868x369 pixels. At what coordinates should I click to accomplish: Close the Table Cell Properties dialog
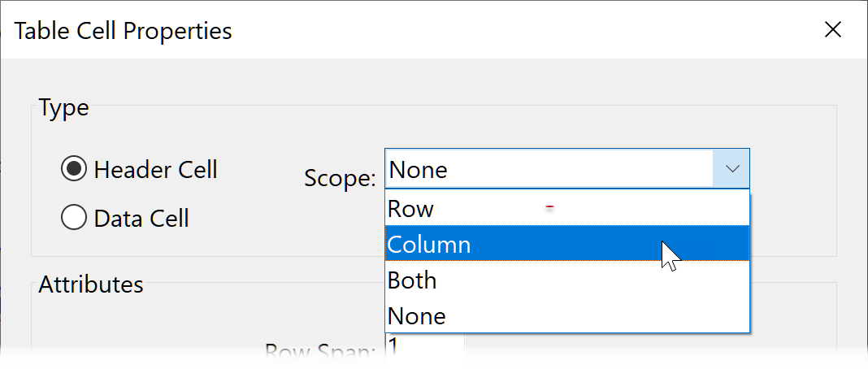pos(832,31)
